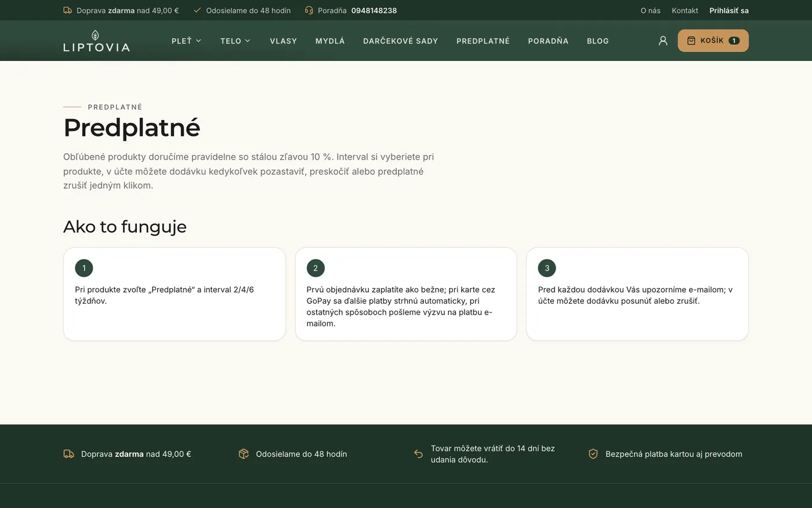Open the Vlasy category
812x508 pixels.
click(283, 41)
